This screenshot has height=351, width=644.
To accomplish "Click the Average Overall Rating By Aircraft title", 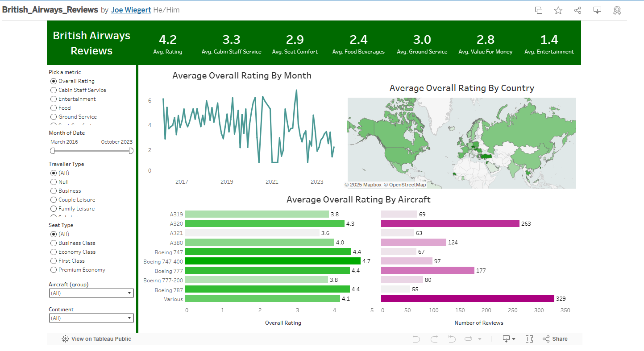I will (x=358, y=199).
